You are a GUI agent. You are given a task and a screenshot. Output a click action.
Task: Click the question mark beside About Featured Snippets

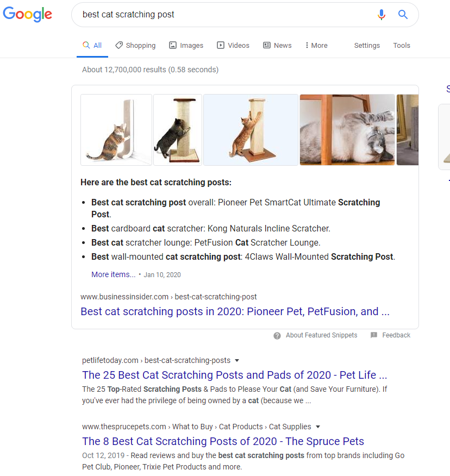tap(277, 335)
